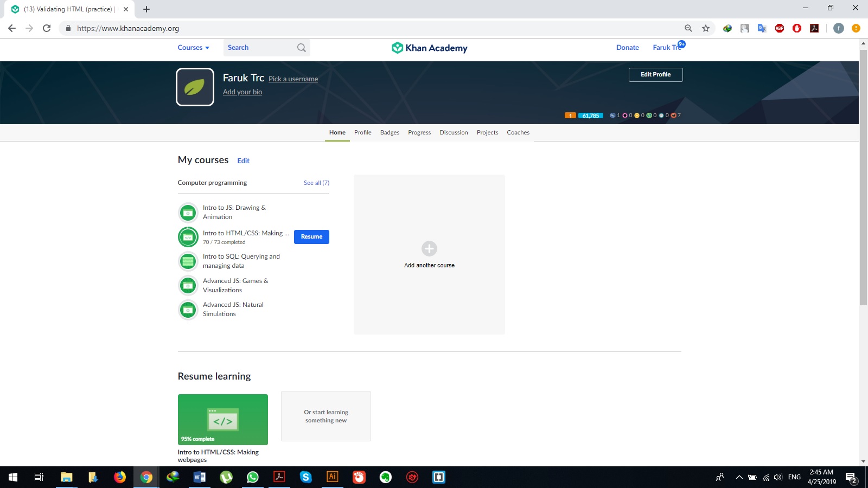This screenshot has width=868, height=488.
Task: Open Task View on the taskbar
Action: 39,477
